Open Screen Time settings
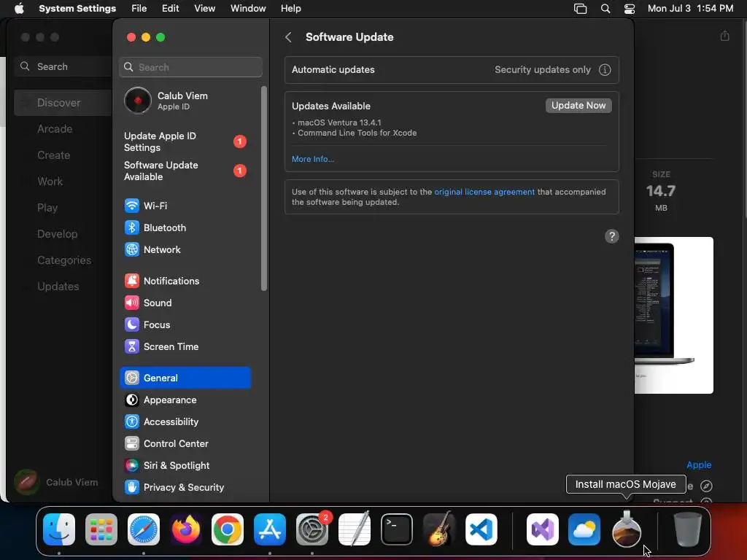This screenshot has height=560, width=747. [x=185, y=346]
